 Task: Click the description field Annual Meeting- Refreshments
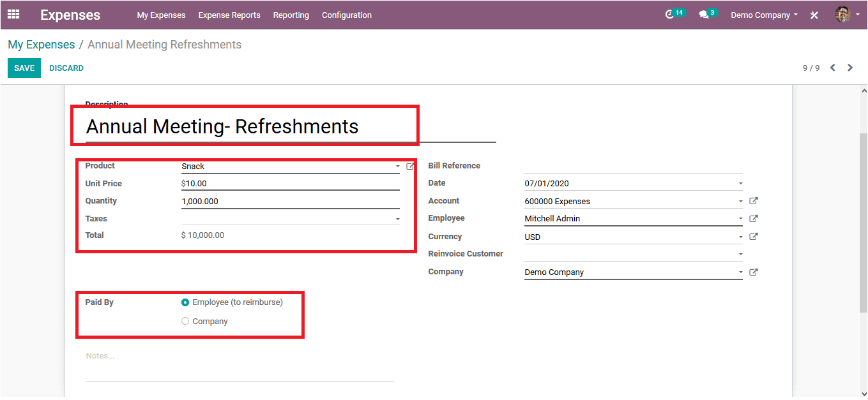291,126
